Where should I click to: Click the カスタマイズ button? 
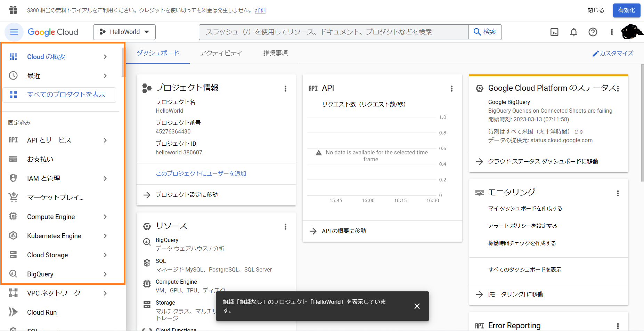tap(613, 53)
